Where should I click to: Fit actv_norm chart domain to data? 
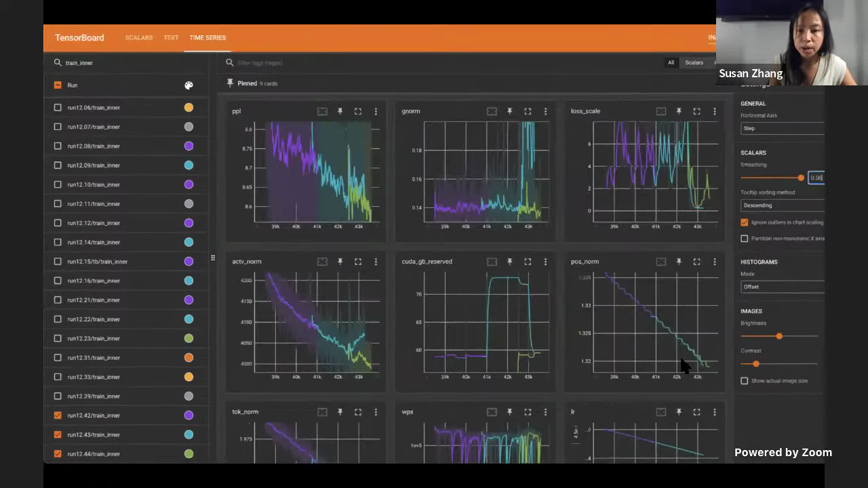(322, 262)
